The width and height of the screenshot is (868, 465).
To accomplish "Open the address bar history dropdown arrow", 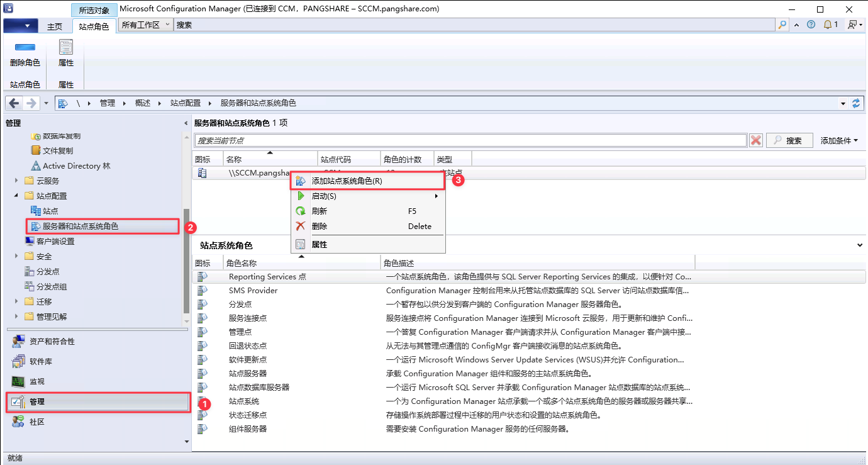I will pos(843,103).
